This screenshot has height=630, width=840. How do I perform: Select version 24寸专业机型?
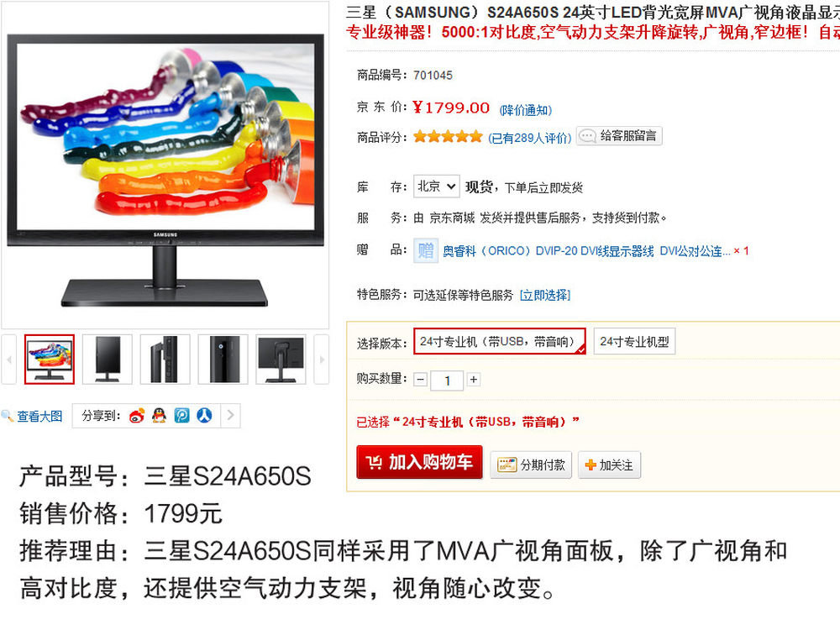pyautogui.click(x=634, y=341)
